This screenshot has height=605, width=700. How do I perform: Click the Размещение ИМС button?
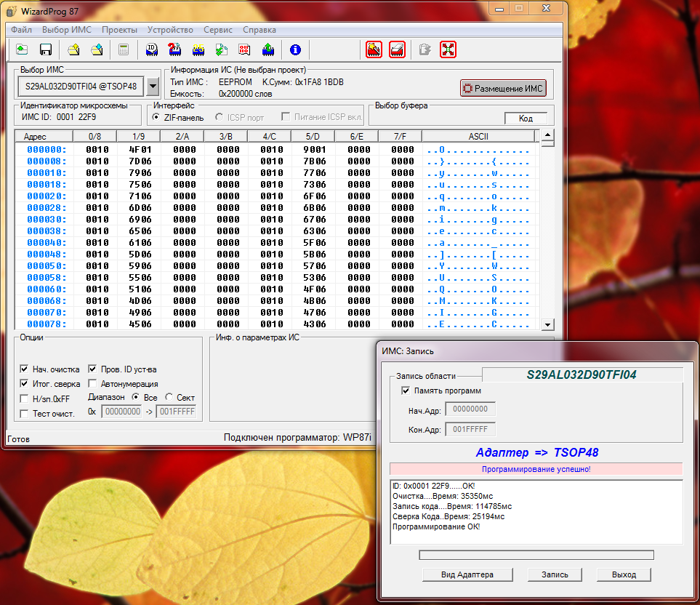tap(503, 88)
